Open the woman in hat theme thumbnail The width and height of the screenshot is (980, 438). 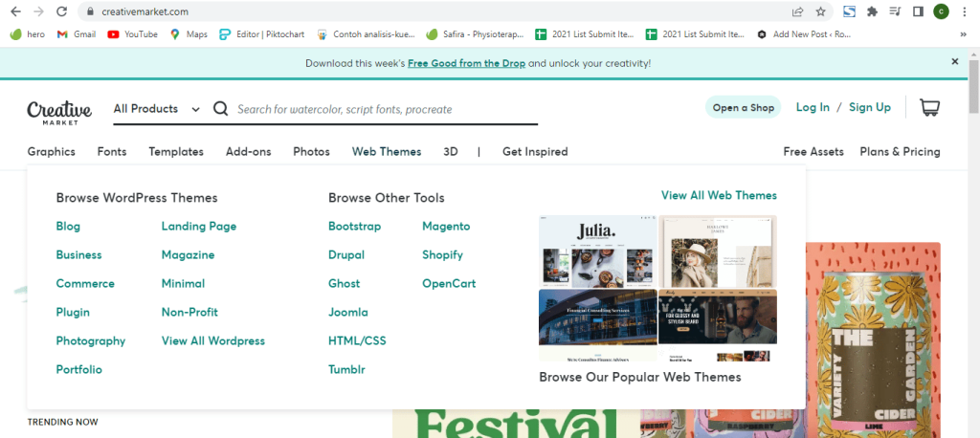point(718,252)
